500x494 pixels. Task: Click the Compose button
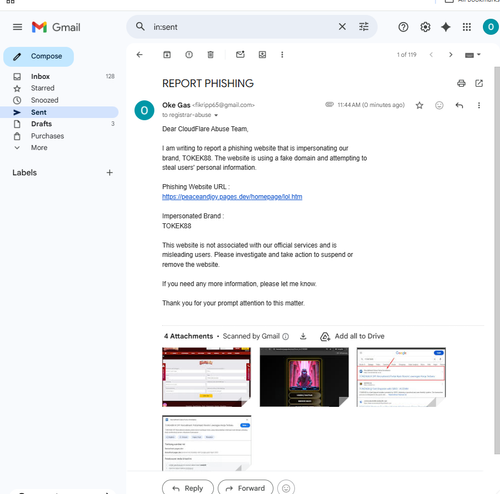(x=39, y=56)
